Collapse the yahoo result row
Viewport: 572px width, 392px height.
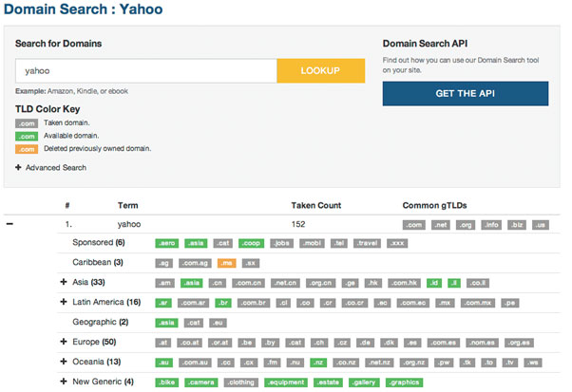[x=10, y=224]
